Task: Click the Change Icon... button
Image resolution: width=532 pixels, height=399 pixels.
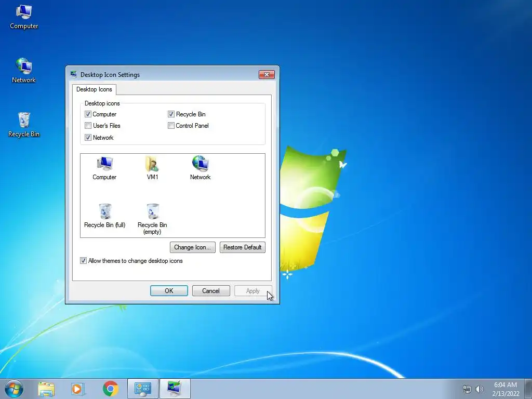Action: coord(192,247)
